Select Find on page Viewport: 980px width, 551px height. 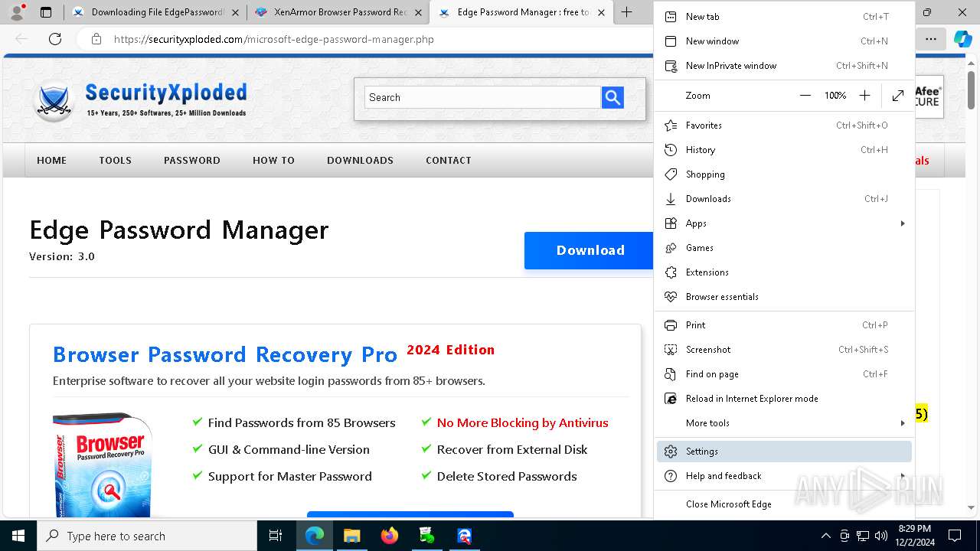(x=784, y=374)
